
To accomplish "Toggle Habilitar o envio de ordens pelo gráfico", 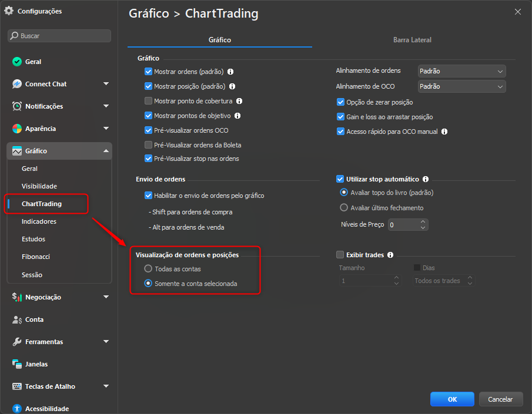I will coord(148,196).
